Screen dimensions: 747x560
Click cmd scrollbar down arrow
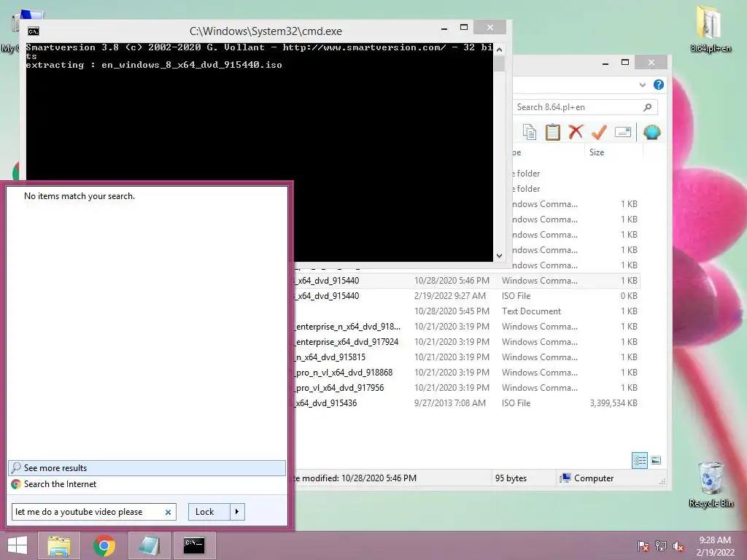click(x=499, y=256)
